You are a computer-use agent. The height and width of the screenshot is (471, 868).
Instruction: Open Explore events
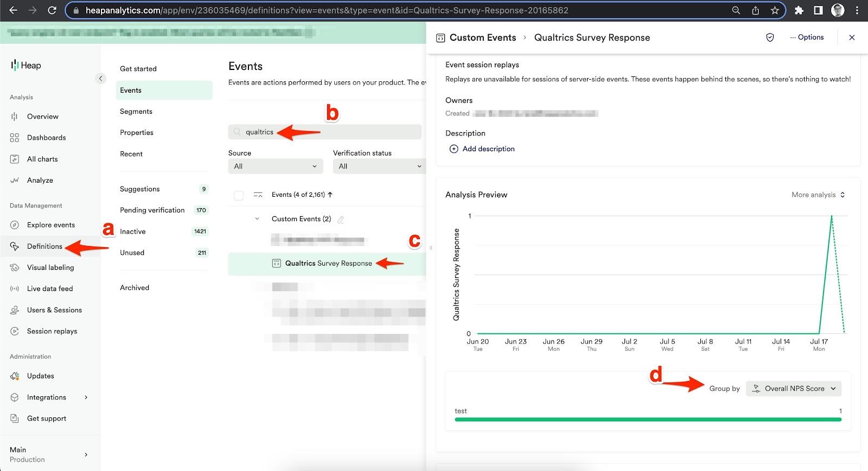point(51,225)
